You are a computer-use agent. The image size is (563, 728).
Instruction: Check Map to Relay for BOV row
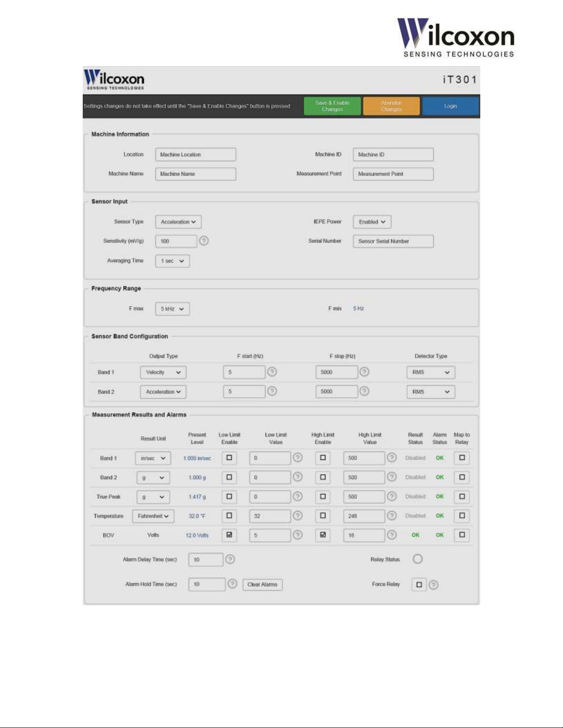pyautogui.click(x=462, y=535)
